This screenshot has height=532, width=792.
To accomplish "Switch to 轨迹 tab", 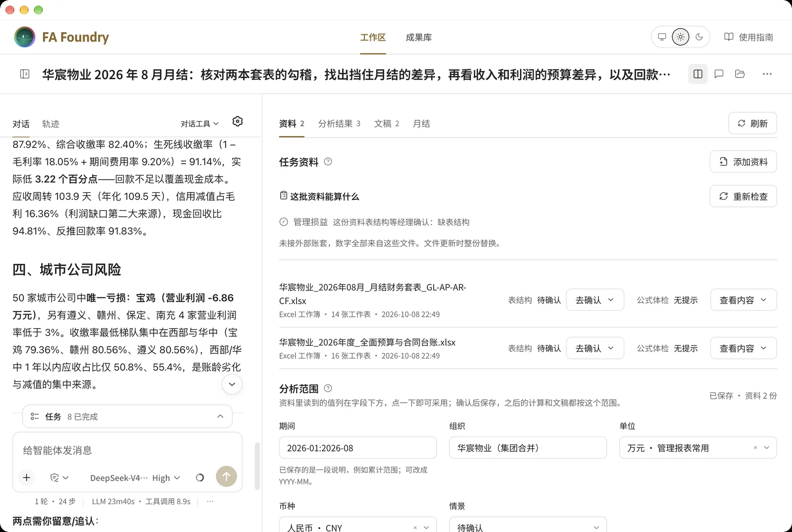I will [50, 124].
